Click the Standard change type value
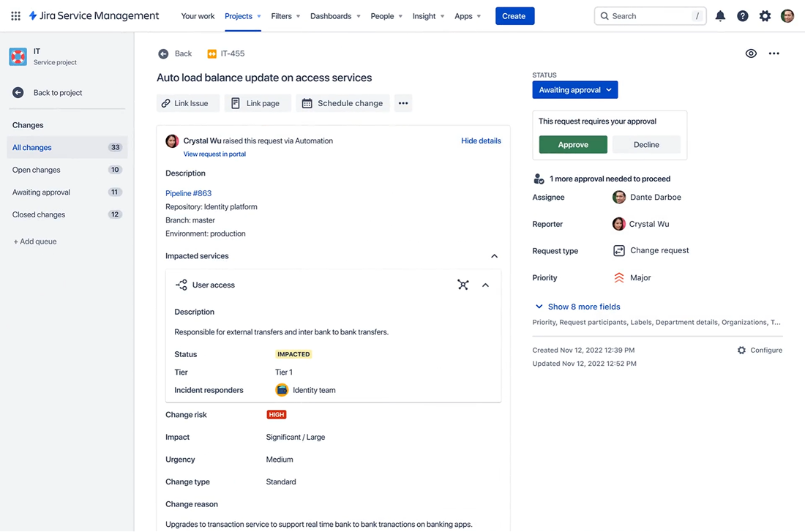Viewport: 805px width, 532px height. 281,482
